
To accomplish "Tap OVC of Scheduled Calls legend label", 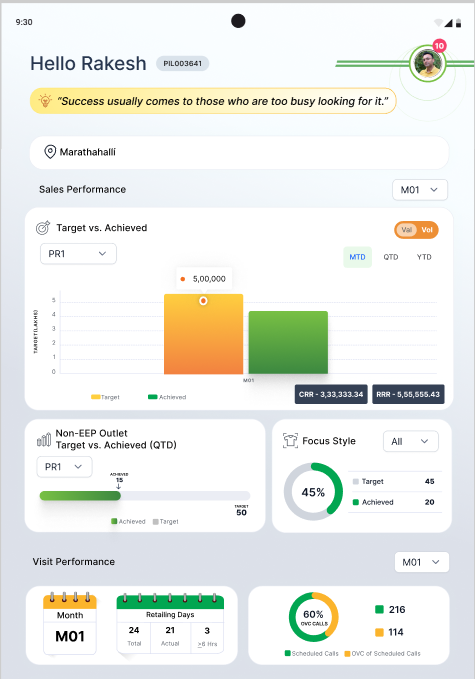I will (386, 653).
